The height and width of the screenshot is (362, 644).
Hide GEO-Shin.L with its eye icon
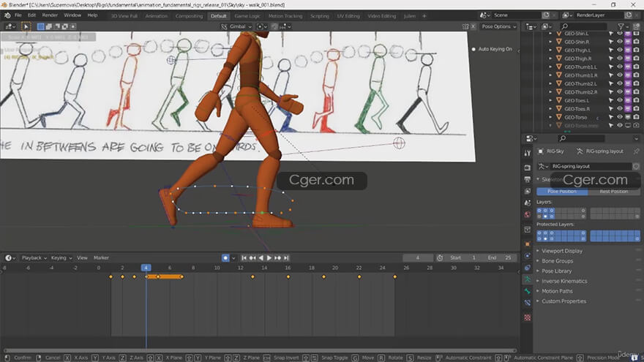pos(619,33)
